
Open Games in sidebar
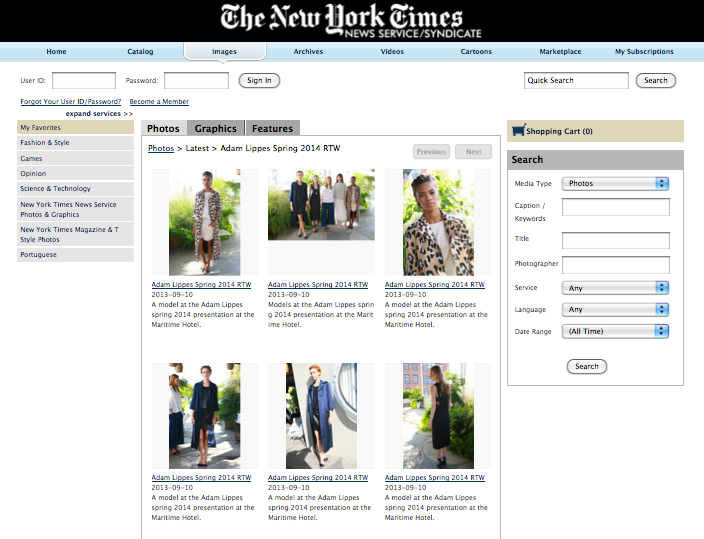[75, 159]
